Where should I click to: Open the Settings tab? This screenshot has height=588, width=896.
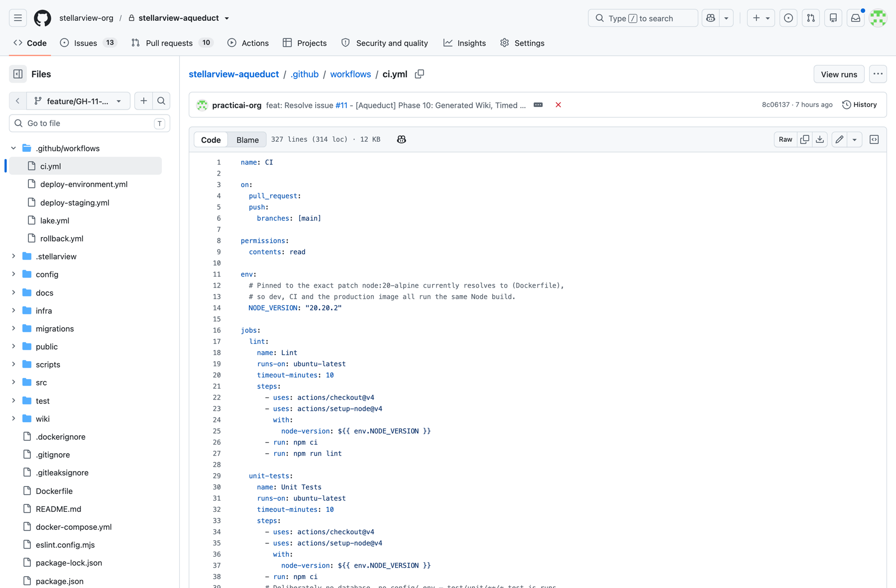pyautogui.click(x=522, y=43)
